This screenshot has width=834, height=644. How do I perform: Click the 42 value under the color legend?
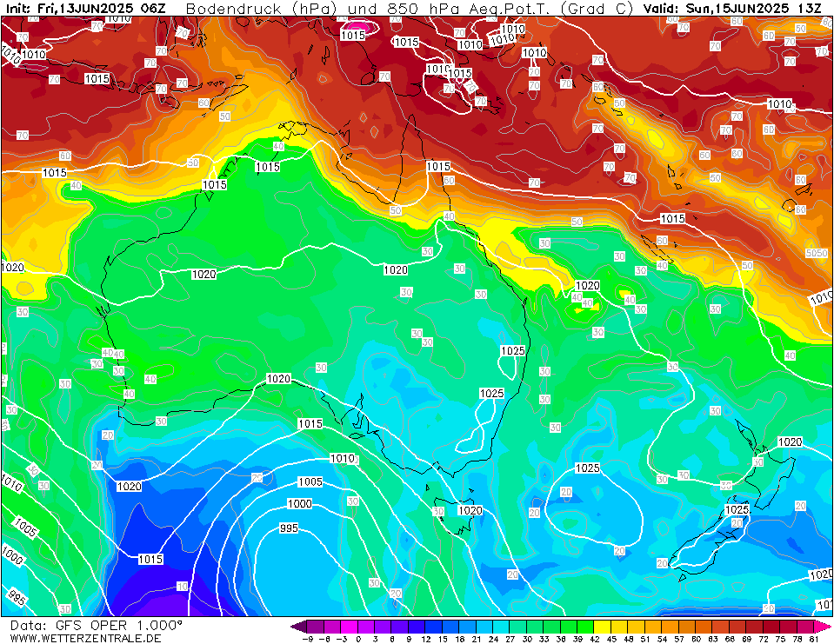[594, 639]
